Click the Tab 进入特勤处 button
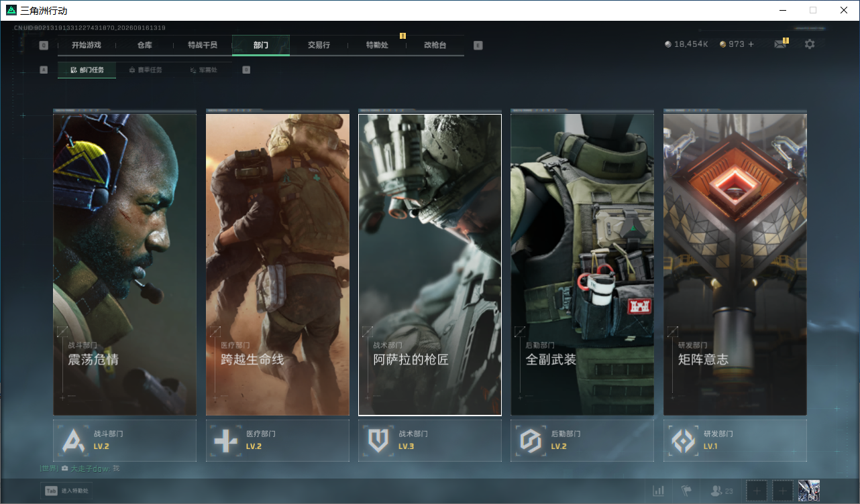Image resolution: width=860 pixels, height=504 pixels. click(x=66, y=491)
